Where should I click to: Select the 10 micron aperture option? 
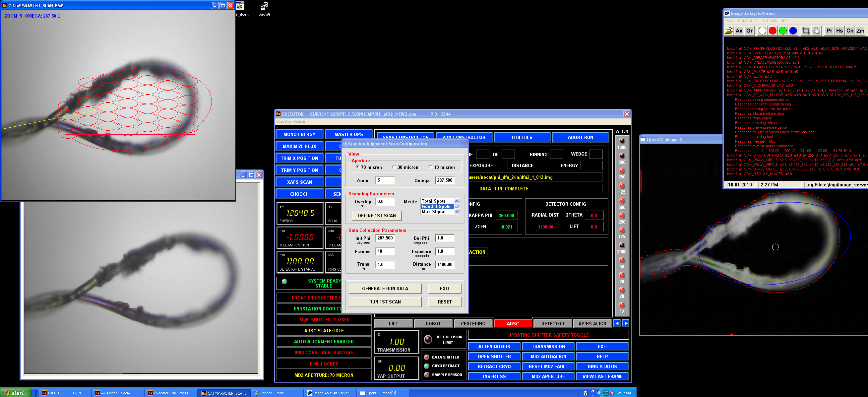coord(430,167)
